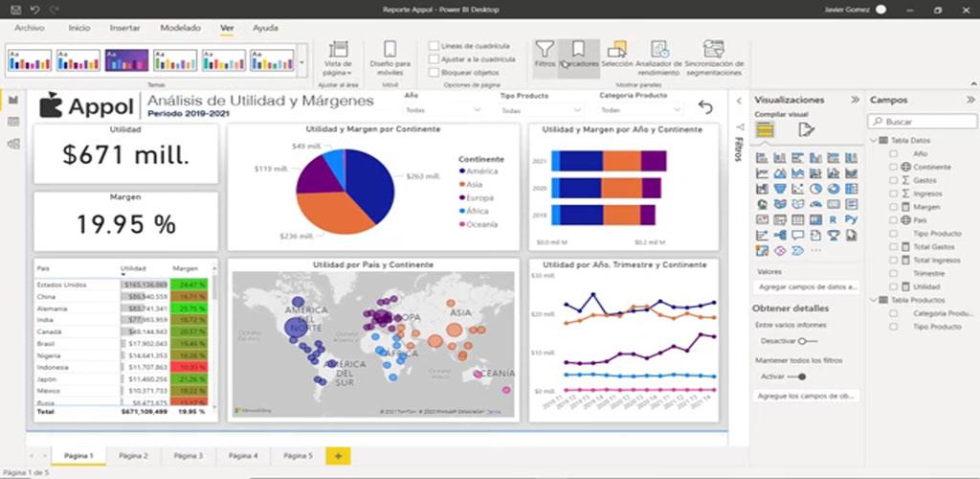
Task: Collapse the Campos pane
Action: pos(970,100)
